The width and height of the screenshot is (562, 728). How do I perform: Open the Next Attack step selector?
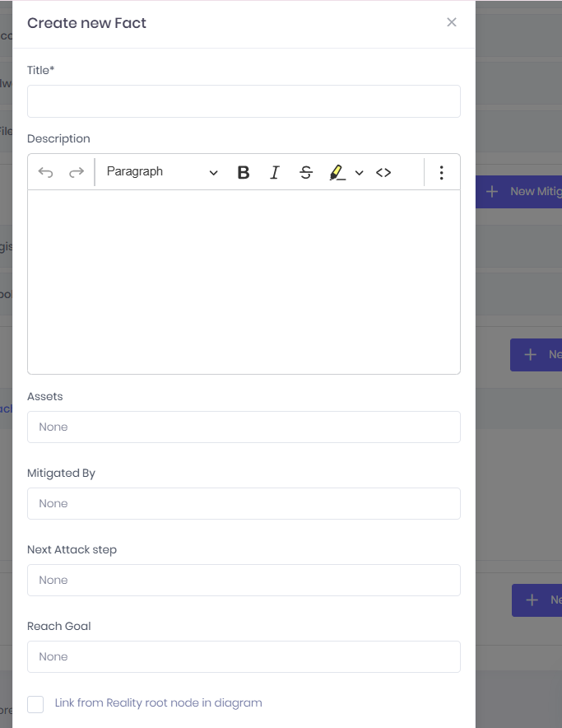coord(244,580)
